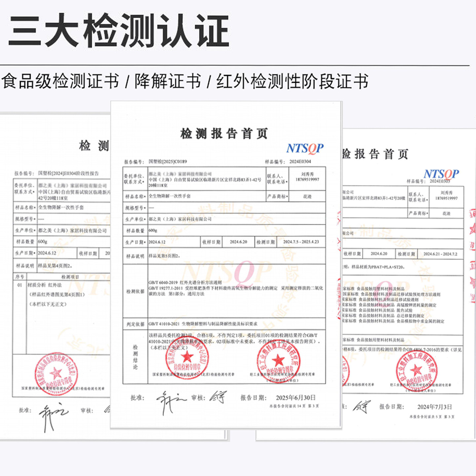Click receiving date 2024.6.20 on right report
Viewport: 476px width, 476px height.
[x=379, y=254]
